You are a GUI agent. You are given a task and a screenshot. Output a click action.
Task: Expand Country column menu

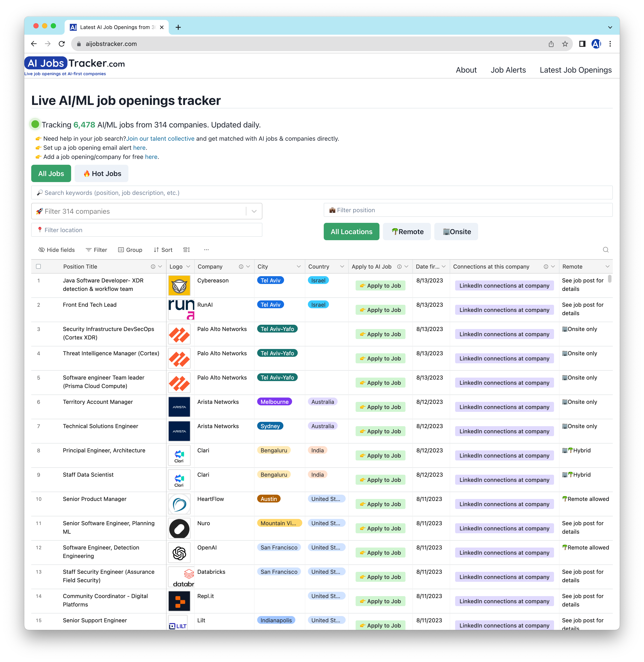342,266
